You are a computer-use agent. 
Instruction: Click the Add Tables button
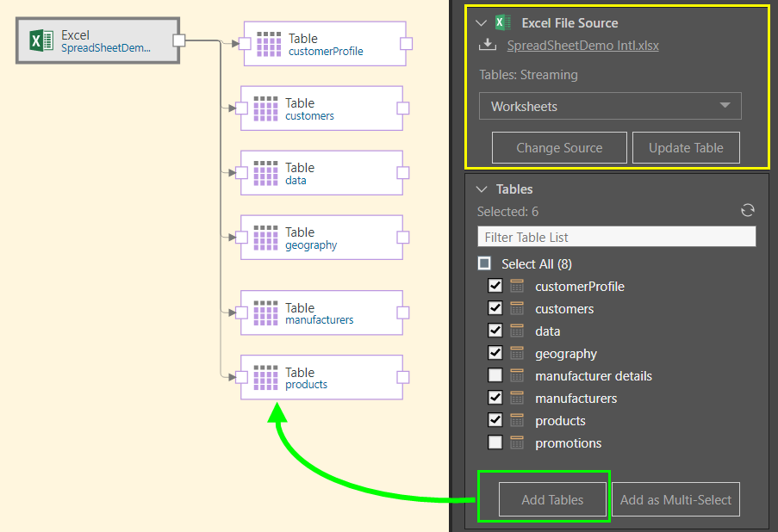[x=552, y=499]
